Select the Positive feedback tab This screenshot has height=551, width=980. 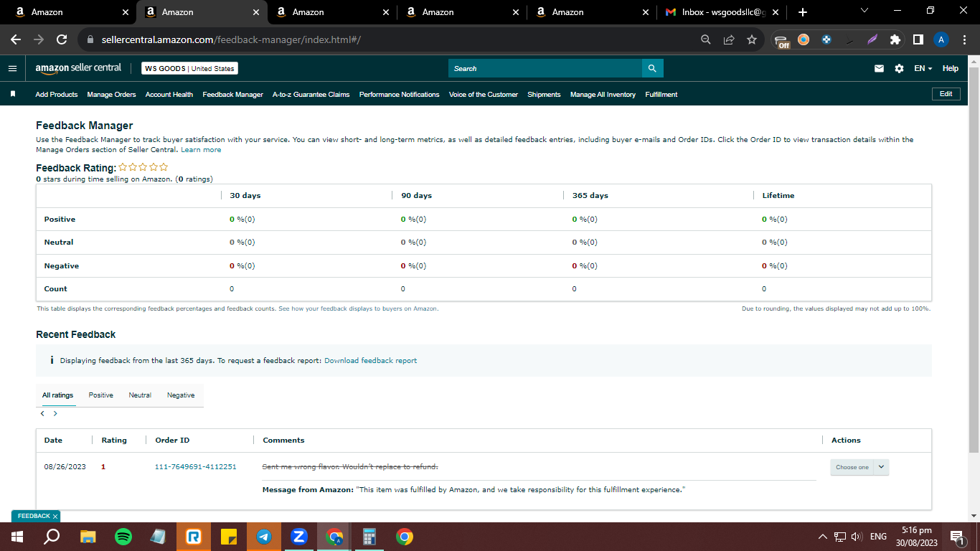coord(101,395)
